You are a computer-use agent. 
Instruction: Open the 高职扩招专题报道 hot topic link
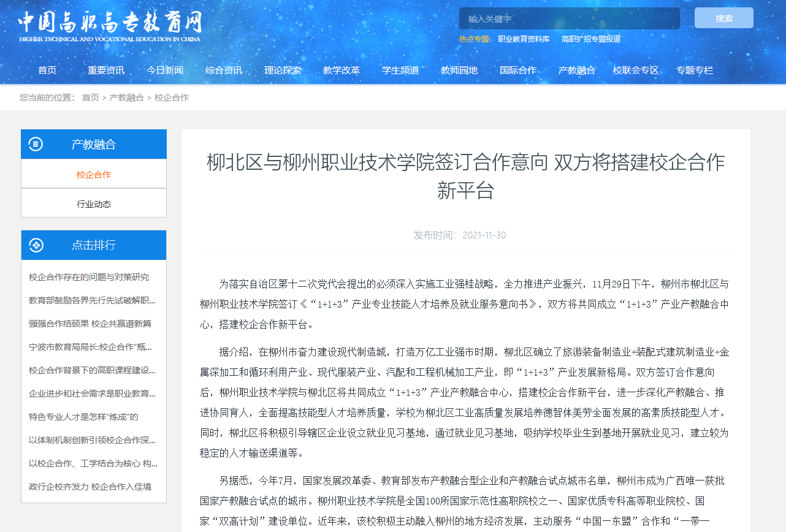[591, 39]
